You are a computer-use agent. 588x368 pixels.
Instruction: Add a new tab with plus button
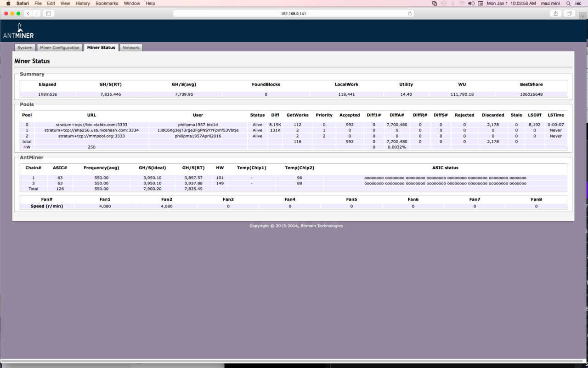coord(583,16)
